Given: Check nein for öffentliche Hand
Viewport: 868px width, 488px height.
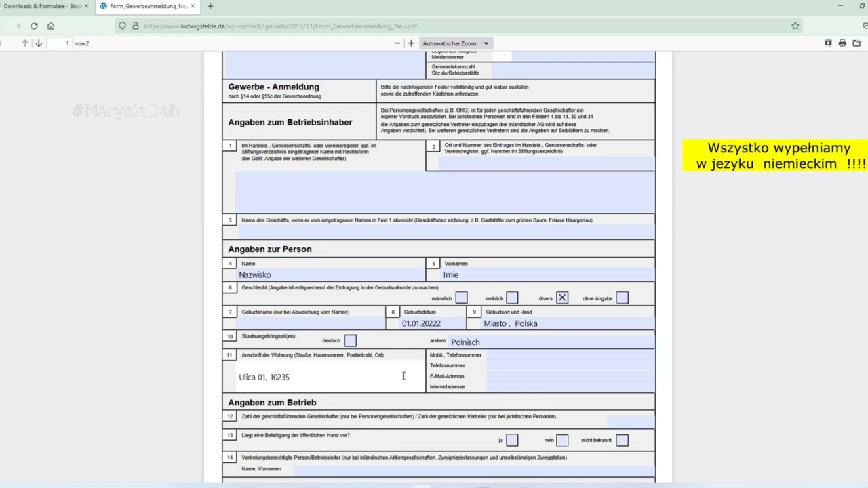Looking at the screenshot, I should tap(562, 441).
